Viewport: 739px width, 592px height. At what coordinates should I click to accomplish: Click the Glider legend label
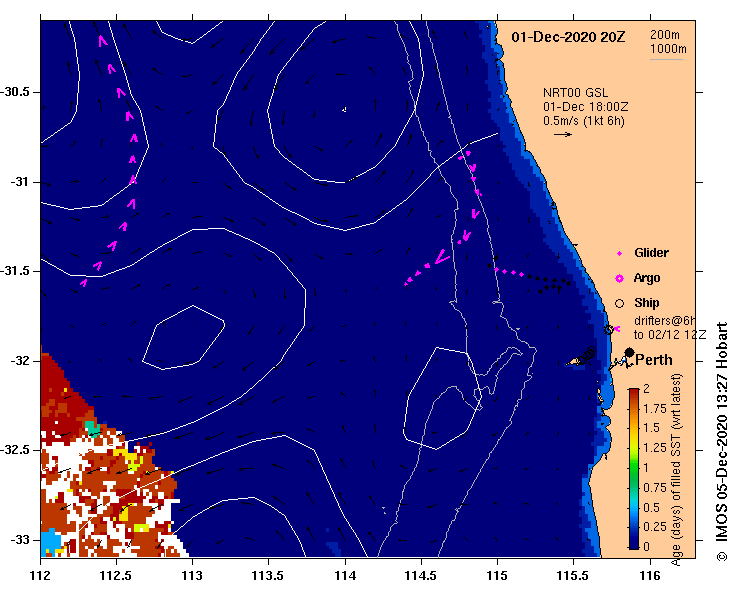(651, 253)
